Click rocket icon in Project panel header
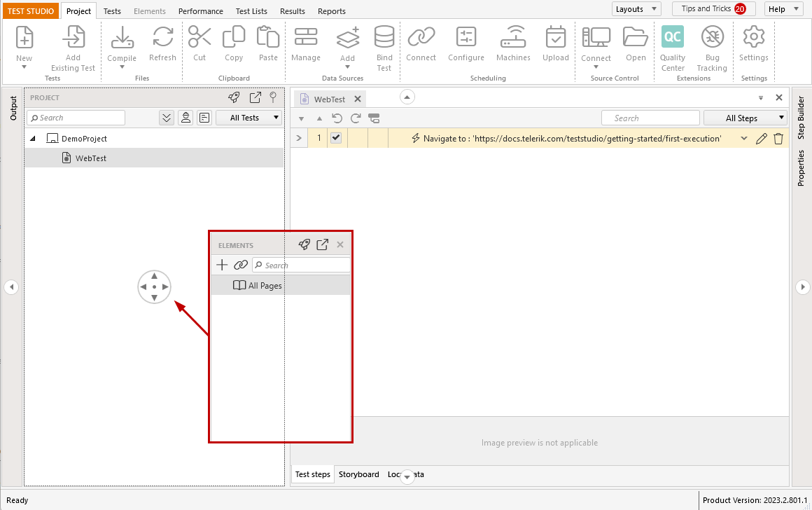This screenshot has height=510, width=812. pos(234,97)
